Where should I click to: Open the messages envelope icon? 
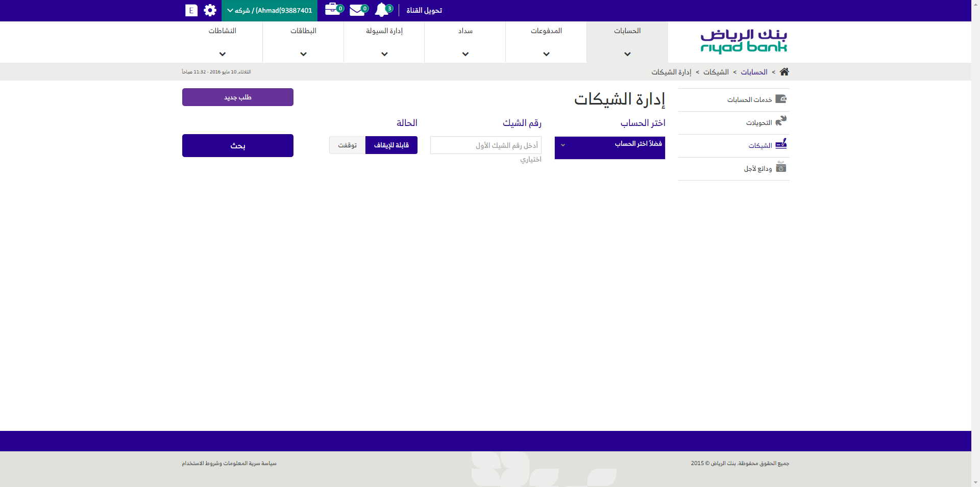[x=357, y=10]
